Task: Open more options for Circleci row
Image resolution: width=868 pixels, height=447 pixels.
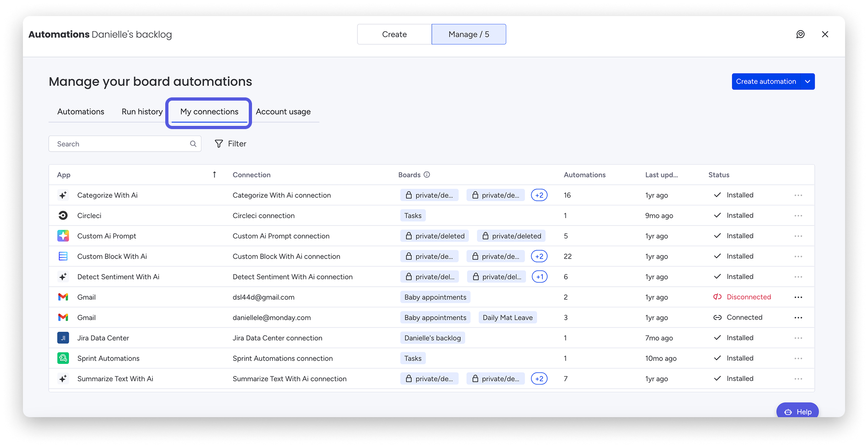Action: [798, 215]
